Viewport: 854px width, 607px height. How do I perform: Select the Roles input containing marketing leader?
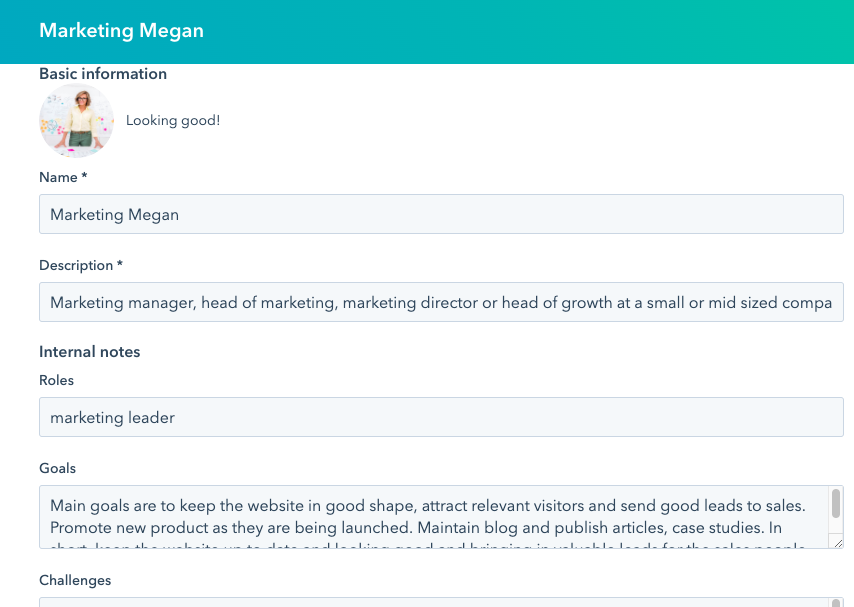pos(441,417)
